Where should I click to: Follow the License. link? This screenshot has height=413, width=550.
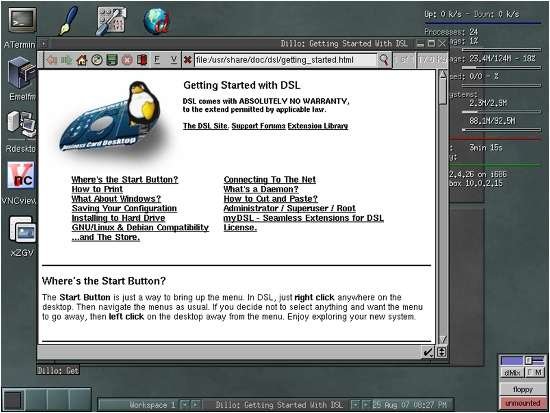(x=240, y=228)
